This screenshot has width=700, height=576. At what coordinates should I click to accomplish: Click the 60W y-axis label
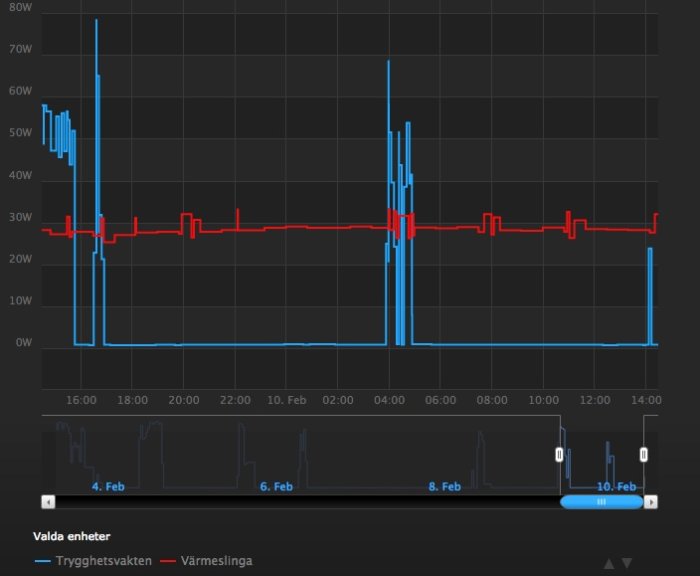pyautogui.click(x=21, y=91)
